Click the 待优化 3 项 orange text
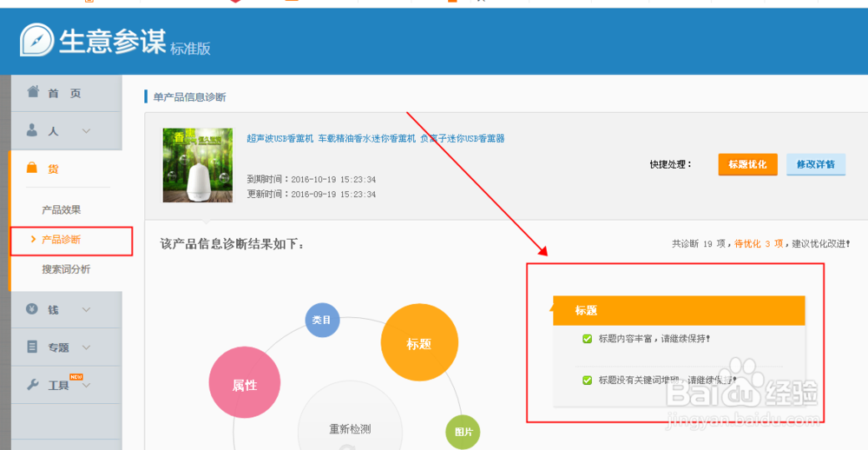 (759, 243)
